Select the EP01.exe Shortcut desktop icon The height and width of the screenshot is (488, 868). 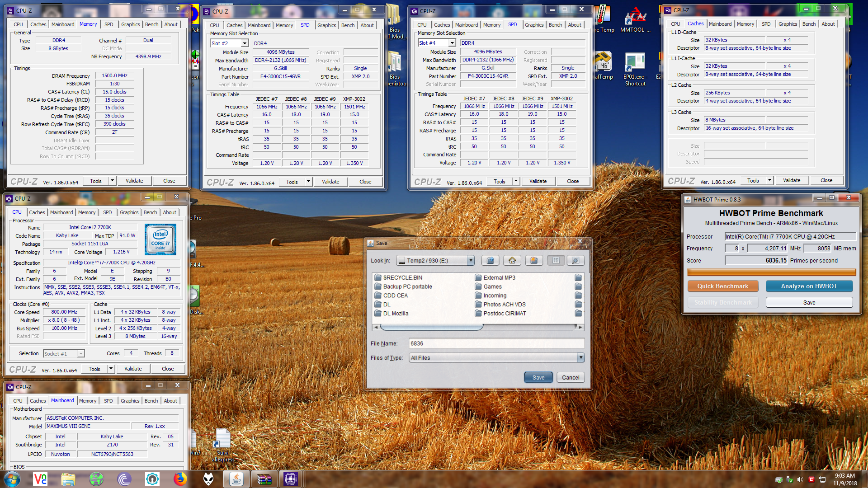[635, 69]
